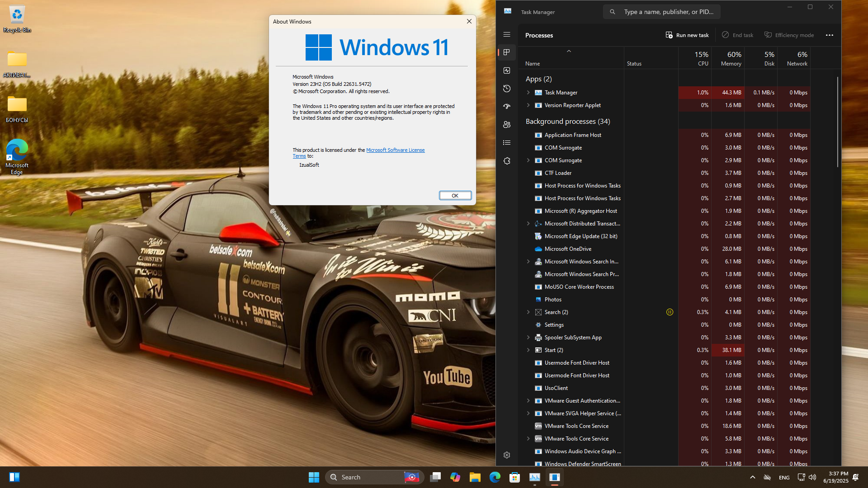Screen dimensions: 868x488
Task: Select Microsoft Edge Update (32 bit) row
Action: point(664,236)
